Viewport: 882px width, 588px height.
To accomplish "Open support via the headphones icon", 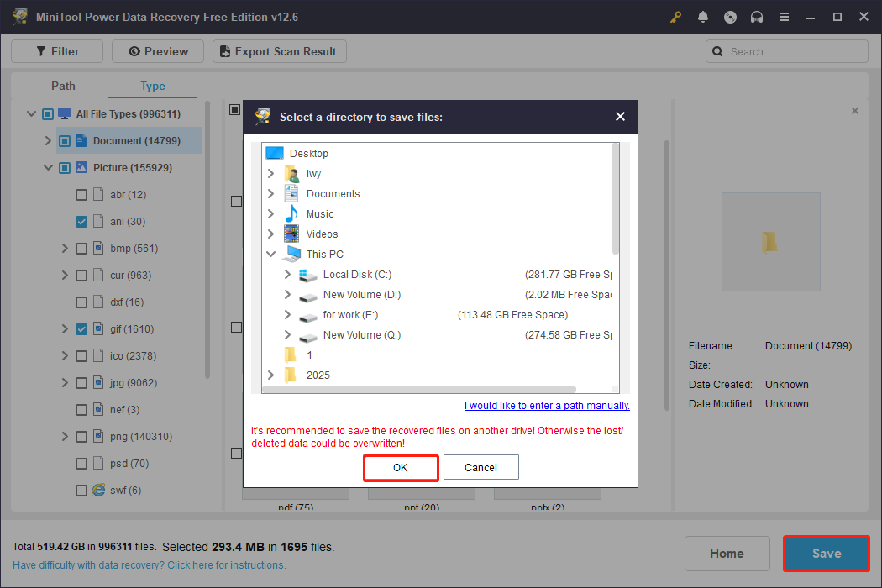I will point(757,17).
